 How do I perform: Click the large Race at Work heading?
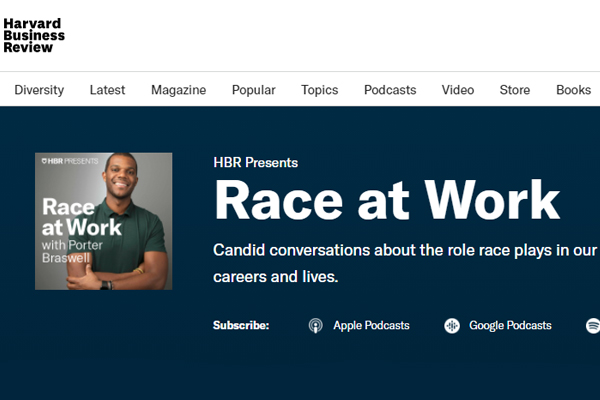tap(386, 200)
